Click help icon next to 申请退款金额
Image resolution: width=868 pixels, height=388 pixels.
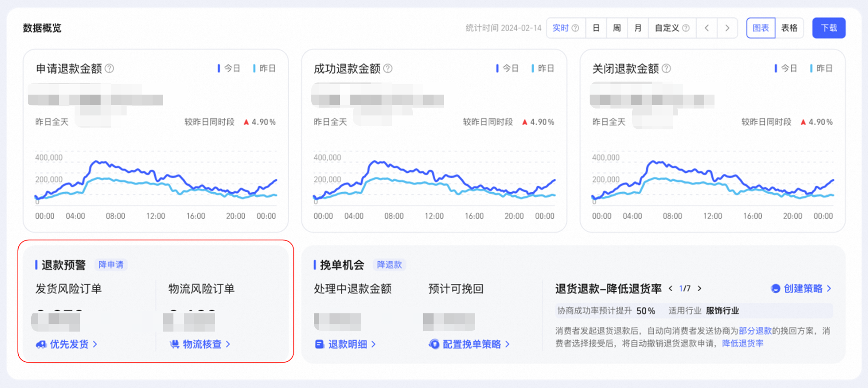[x=110, y=69]
